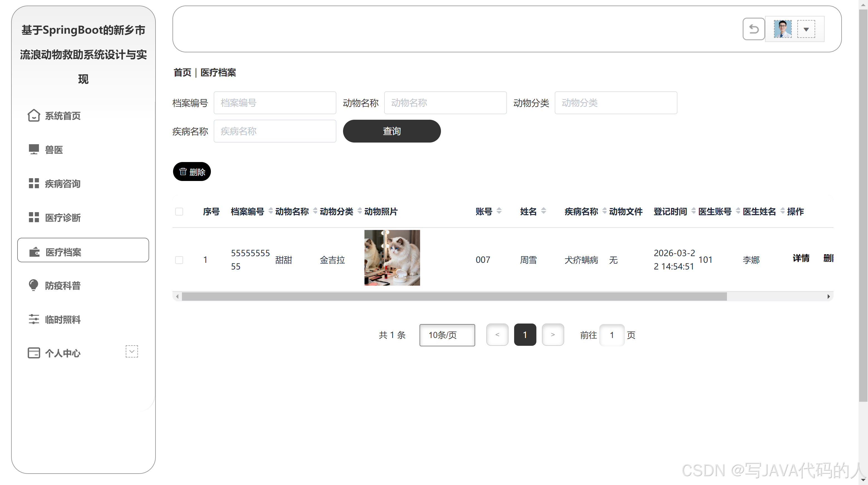
Task: Click the 金吉拉 cell
Action: pos(332,260)
